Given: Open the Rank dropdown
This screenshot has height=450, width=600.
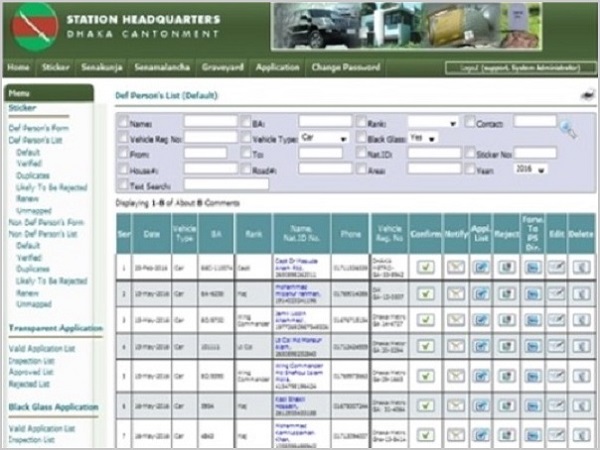Looking at the screenshot, I should [433, 122].
